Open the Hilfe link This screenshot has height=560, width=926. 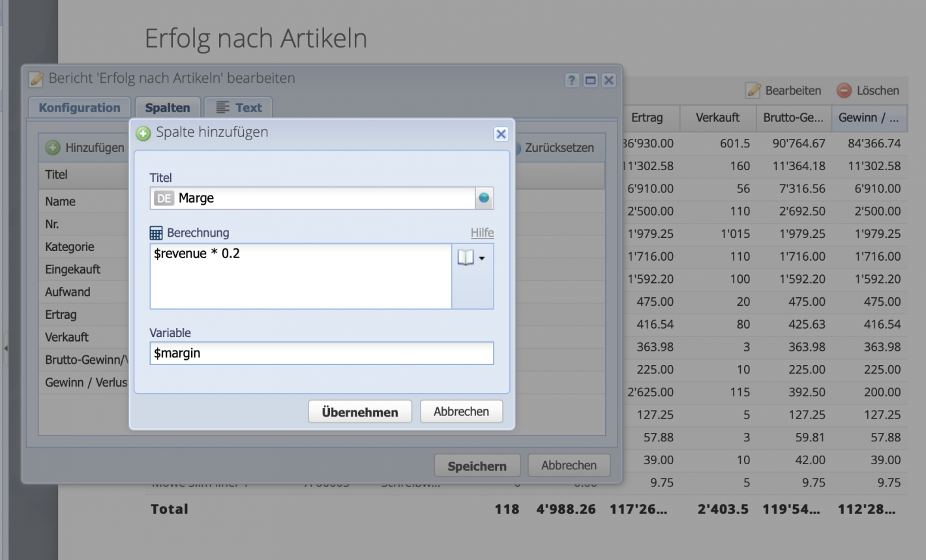pyautogui.click(x=483, y=233)
